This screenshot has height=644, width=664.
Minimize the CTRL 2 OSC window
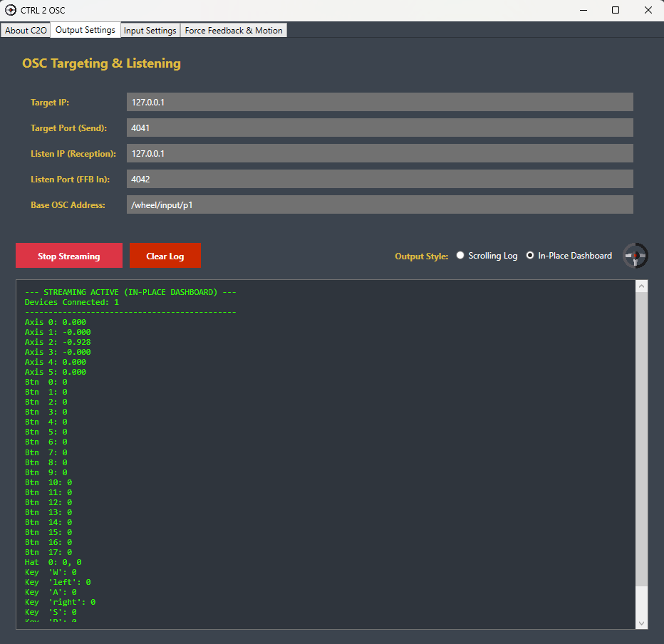pos(583,10)
